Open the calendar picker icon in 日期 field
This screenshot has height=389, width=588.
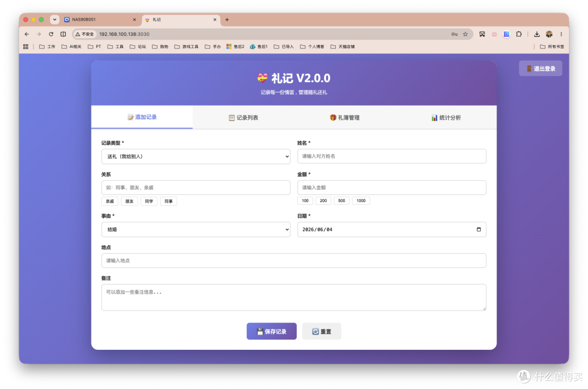click(x=479, y=229)
